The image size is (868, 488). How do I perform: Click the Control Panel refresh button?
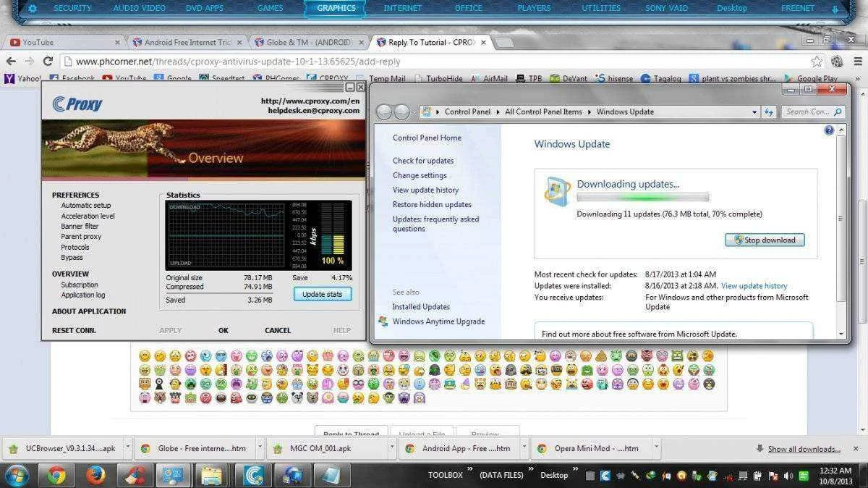tap(768, 112)
